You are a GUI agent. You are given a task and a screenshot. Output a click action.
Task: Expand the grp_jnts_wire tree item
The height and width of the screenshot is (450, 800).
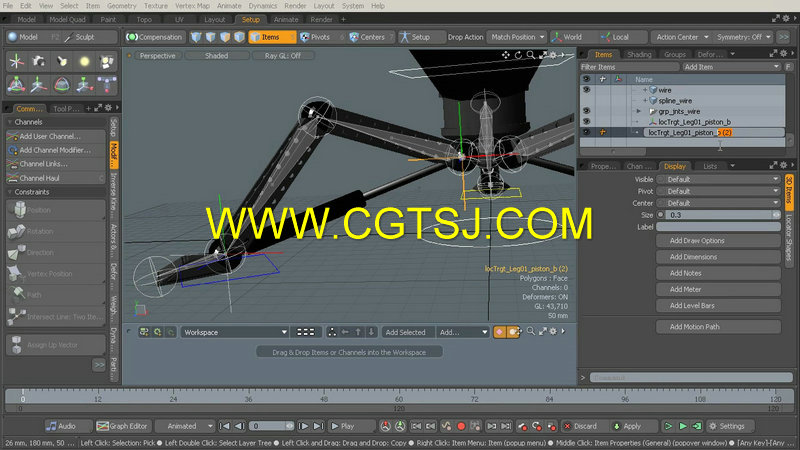[x=638, y=111]
